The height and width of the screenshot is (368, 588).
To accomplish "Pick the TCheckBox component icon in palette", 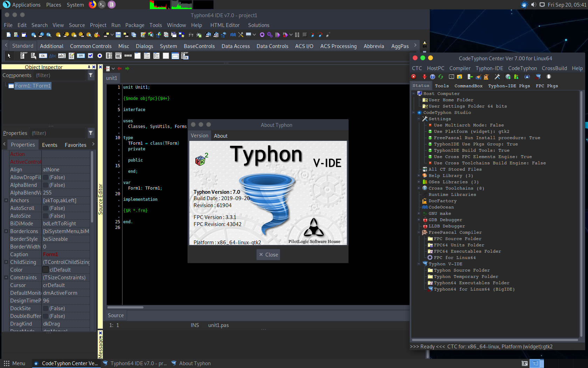I will (90, 56).
